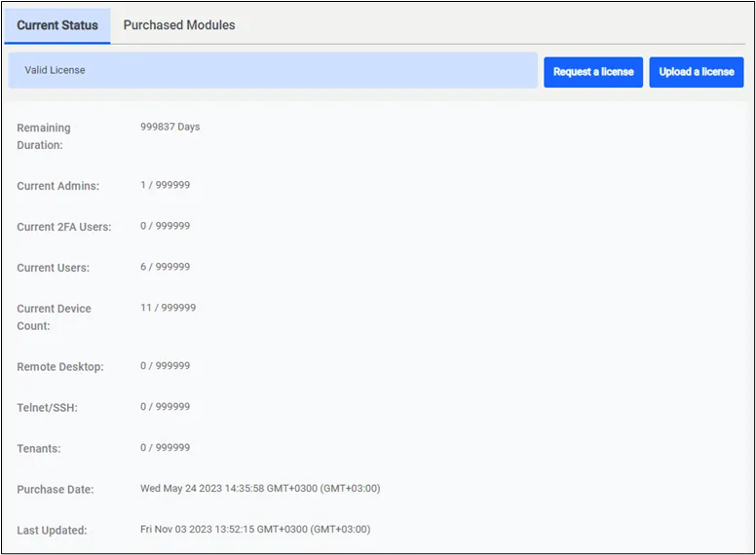Click the Current Admins label
The image size is (756, 555).
pyautogui.click(x=57, y=186)
